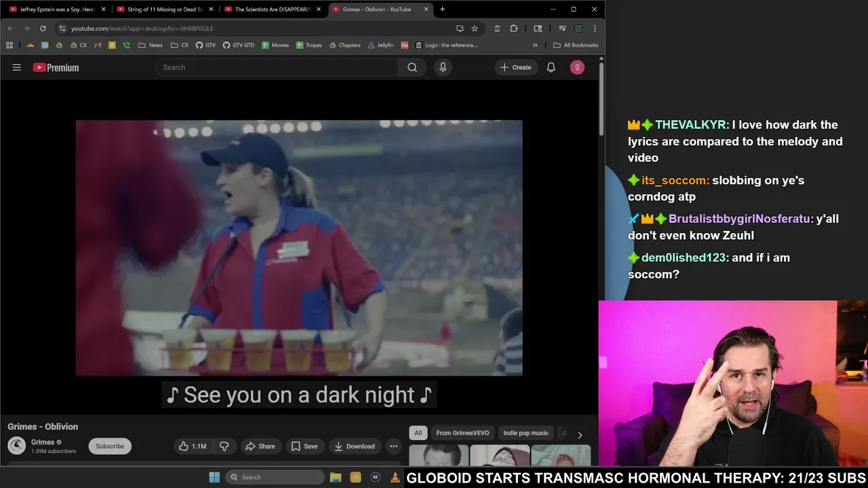Open the first related video thumbnail

[439, 455]
